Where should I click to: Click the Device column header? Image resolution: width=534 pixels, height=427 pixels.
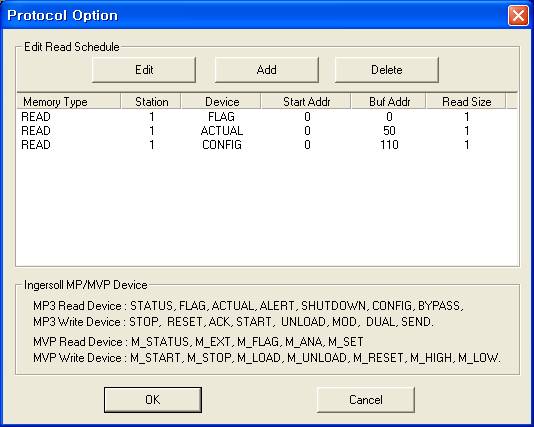[x=222, y=101]
